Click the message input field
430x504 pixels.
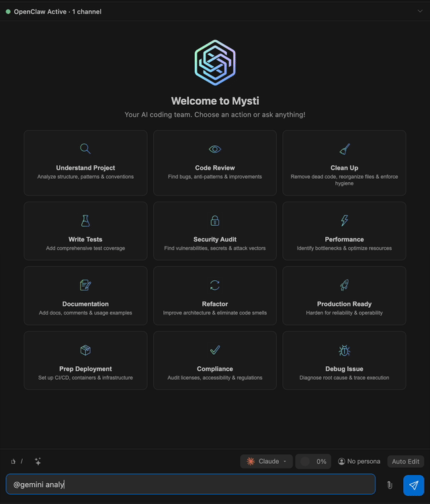coord(191,484)
